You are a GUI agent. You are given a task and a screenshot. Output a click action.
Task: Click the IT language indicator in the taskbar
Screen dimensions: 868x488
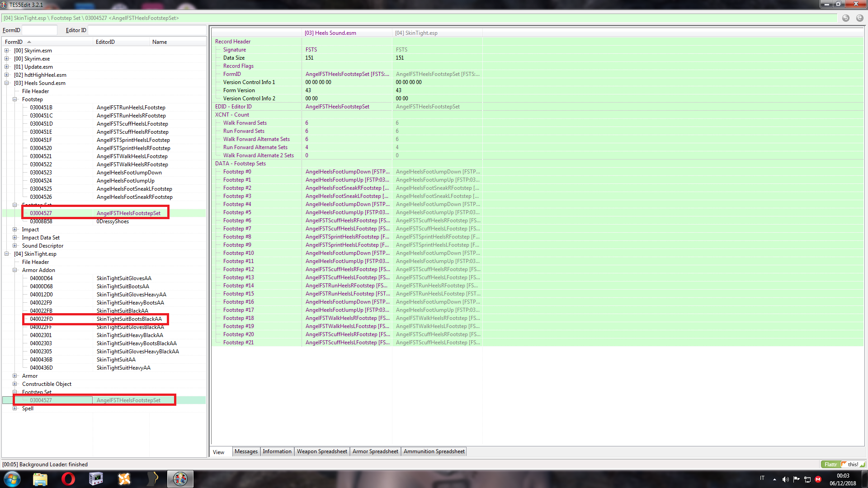coord(762,478)
